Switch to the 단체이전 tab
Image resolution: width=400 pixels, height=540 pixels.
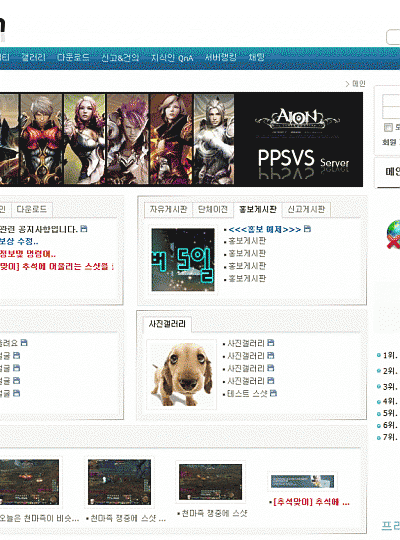click(213, 209)
